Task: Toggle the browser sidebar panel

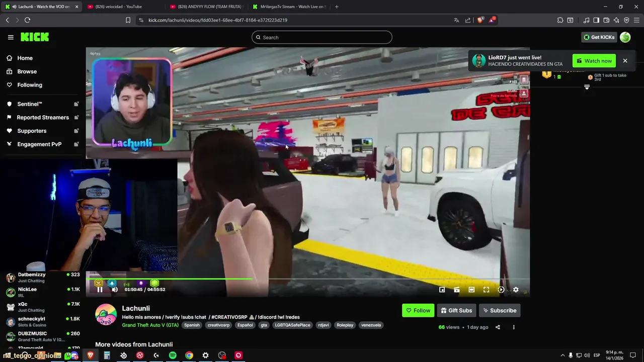Action: click(x=596, y=20)
